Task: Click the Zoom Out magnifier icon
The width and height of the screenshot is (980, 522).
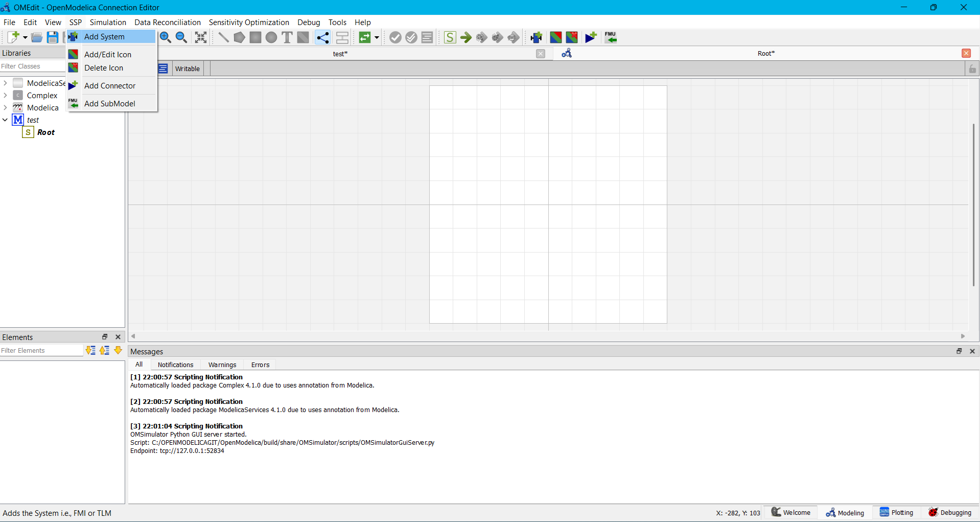Action: coord(181,37)
